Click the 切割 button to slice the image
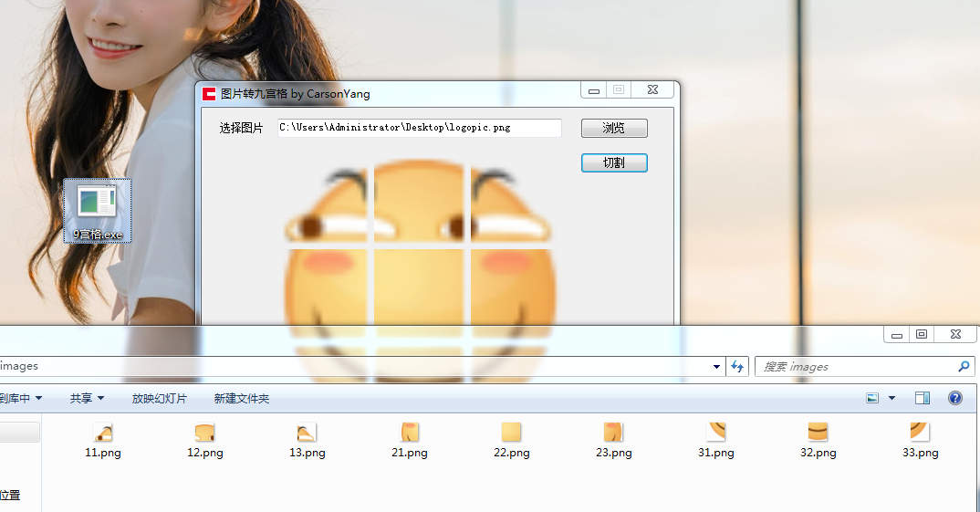 (x=614, y=162)
